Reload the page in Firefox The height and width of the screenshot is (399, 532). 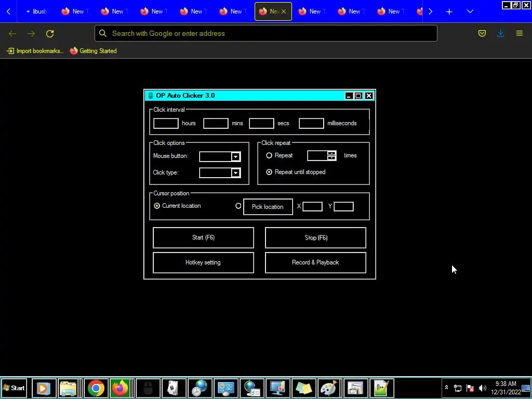pyautogui.click(x=50, y=33)
